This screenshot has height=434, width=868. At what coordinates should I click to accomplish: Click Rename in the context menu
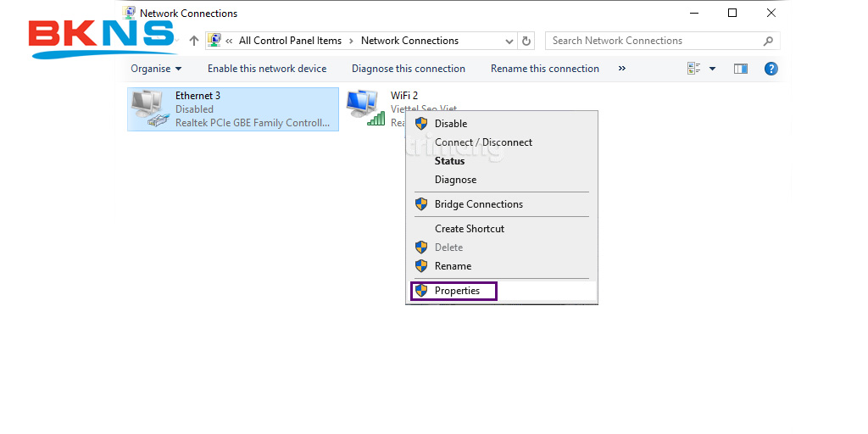pyautogui.click(x=453, y=266)
